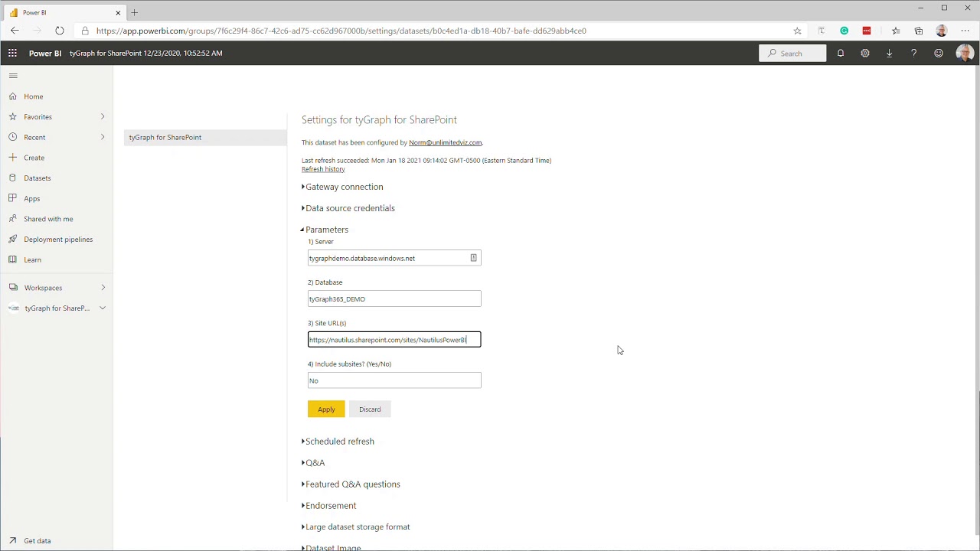980x551 pixels.
Task: Click the browser refresh button
Action: 60,31
